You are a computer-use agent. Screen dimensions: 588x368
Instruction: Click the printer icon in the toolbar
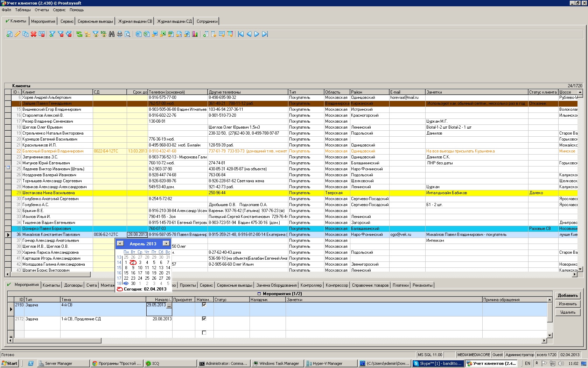coord(120,34)
